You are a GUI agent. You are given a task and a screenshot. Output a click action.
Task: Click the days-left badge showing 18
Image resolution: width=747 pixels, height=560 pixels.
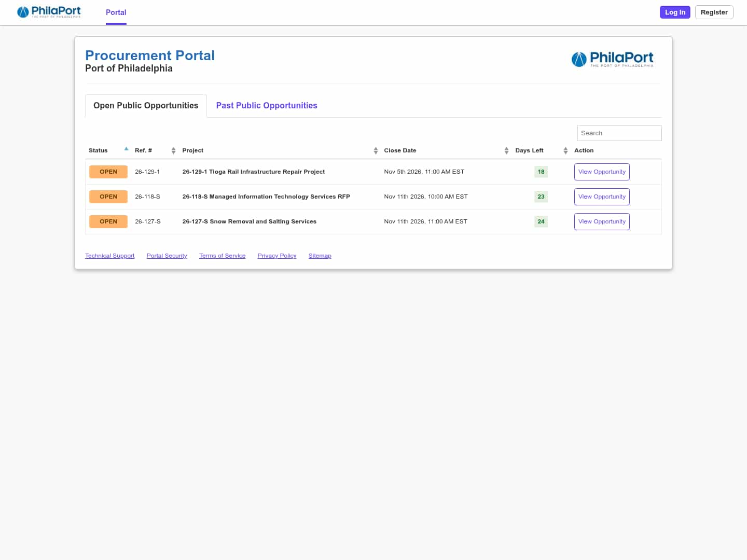[x=541, y=172]
